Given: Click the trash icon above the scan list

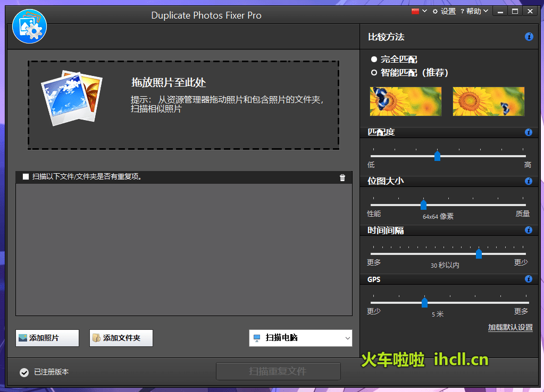Looking at the screenshot, I should 342,177.
